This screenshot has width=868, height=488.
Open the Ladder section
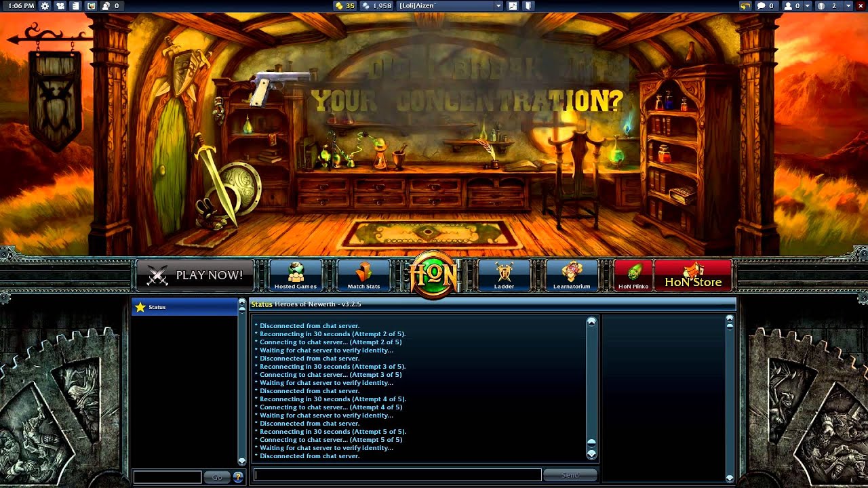point(504,275)
